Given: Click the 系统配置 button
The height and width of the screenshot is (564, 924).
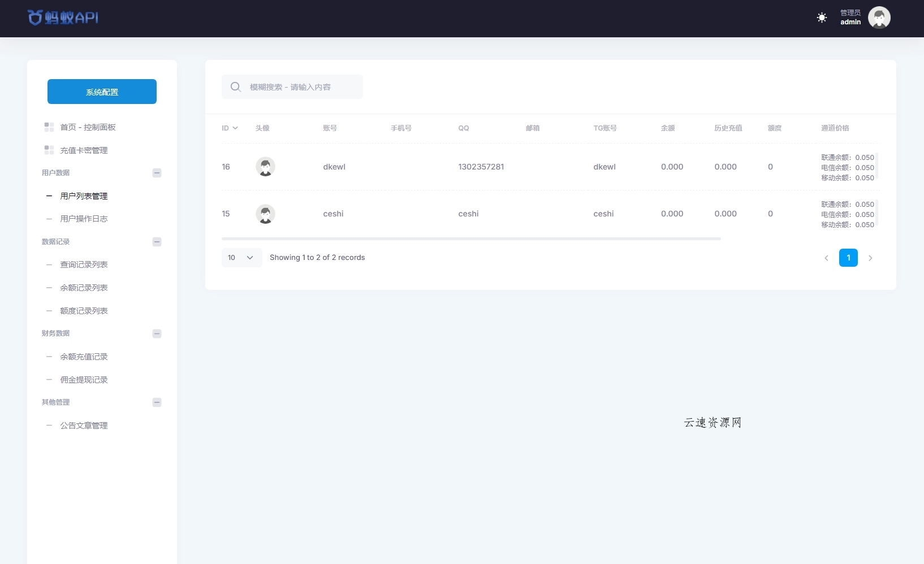Looking at the screenshot, I should tap(102, 92).
